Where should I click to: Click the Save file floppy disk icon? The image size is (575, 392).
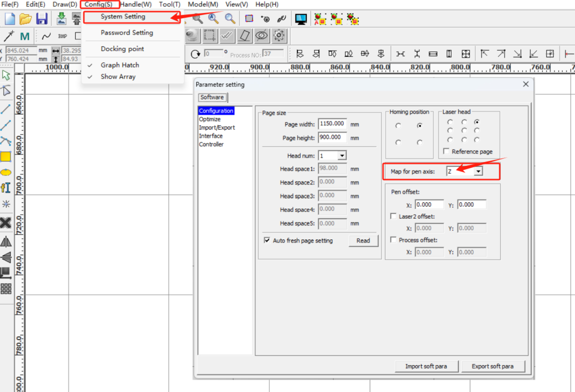click(x=42, y=19)
